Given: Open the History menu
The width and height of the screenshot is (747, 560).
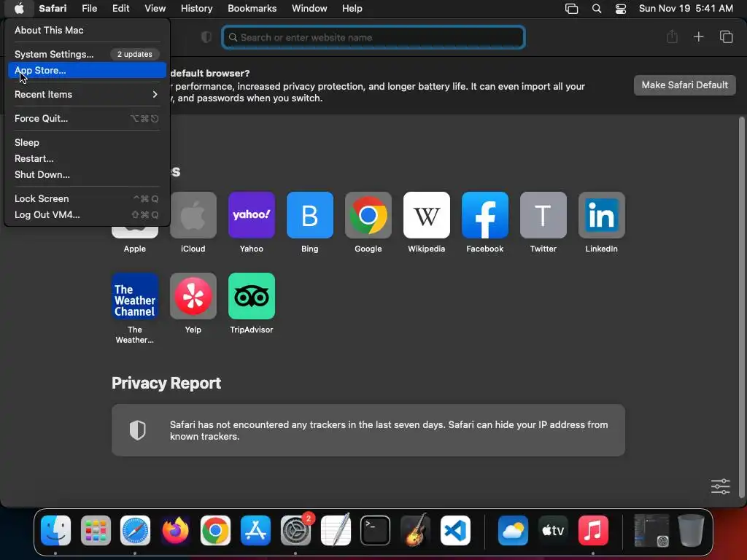Looking at the screenshot, I should (x=196, y=8).
